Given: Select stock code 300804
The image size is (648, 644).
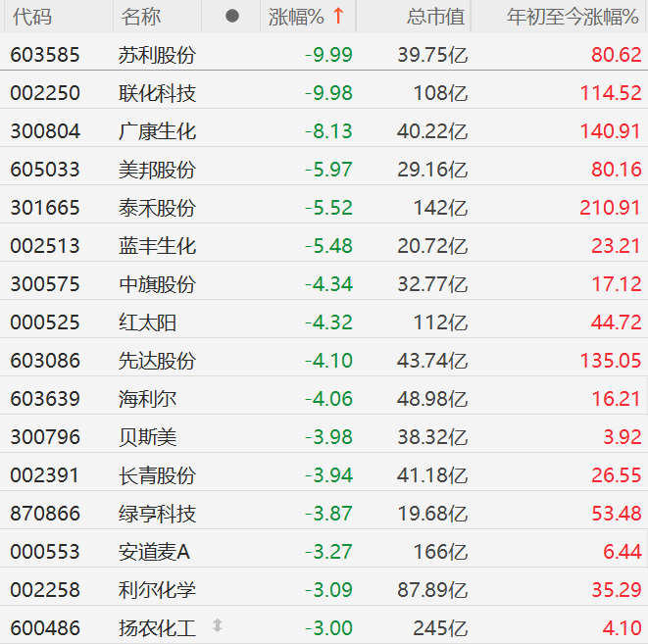Looking at the screenshot, I should click(45, 131).
